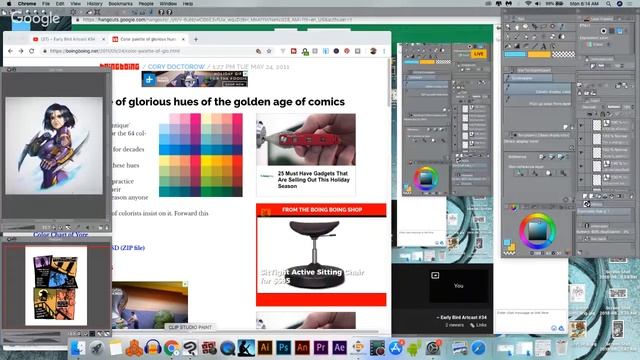Image resolution: width=640 pixels, height=360 pixels.
Task: Select the Pencil tool in Clip Studio
Action: pos(517,37)
